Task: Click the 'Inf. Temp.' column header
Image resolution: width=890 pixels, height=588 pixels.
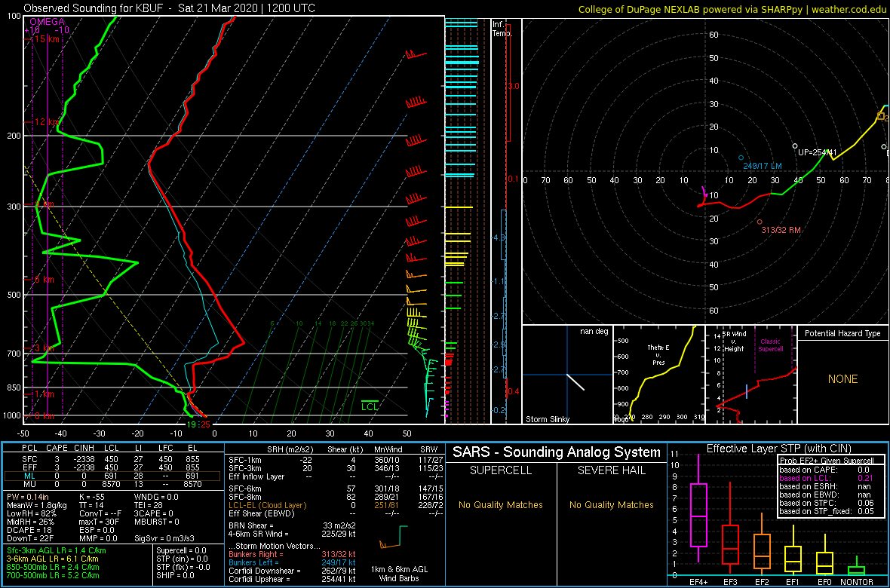Action: [x=502, y=29]
